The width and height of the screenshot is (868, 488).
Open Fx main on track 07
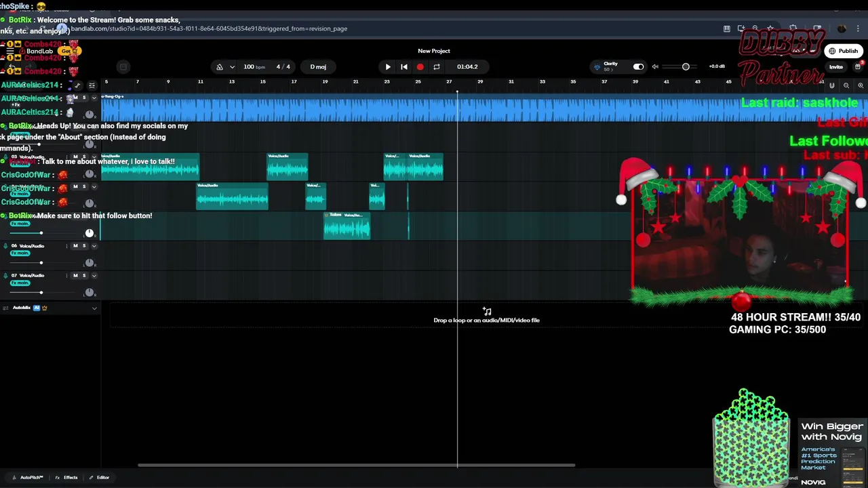[20, 283]
